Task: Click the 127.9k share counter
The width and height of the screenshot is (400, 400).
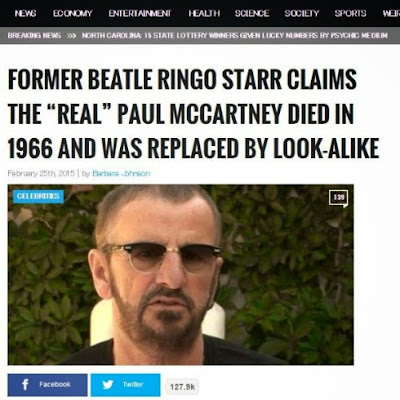Action: (182, 387)
